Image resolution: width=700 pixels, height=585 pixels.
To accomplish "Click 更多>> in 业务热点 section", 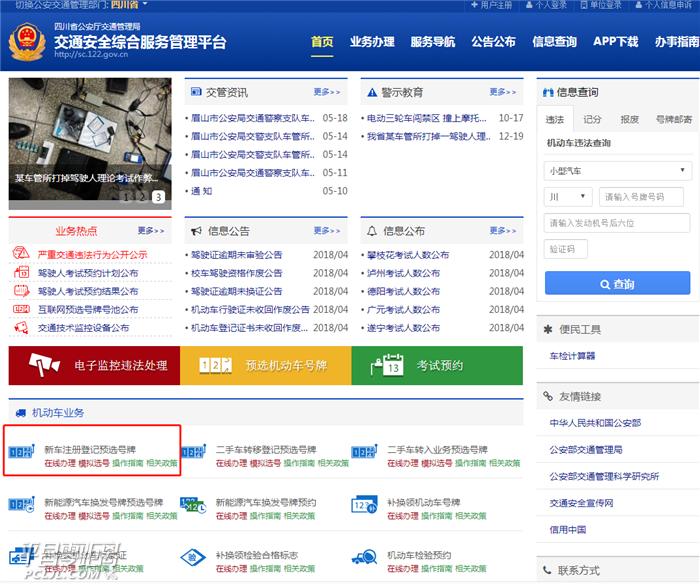I will point(150,230).
